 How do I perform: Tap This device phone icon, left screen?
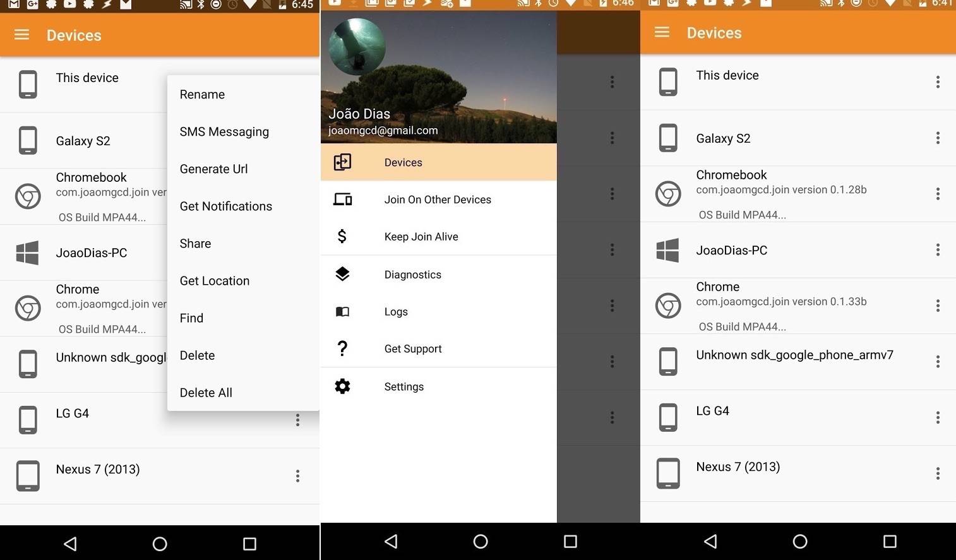point(28,85)
